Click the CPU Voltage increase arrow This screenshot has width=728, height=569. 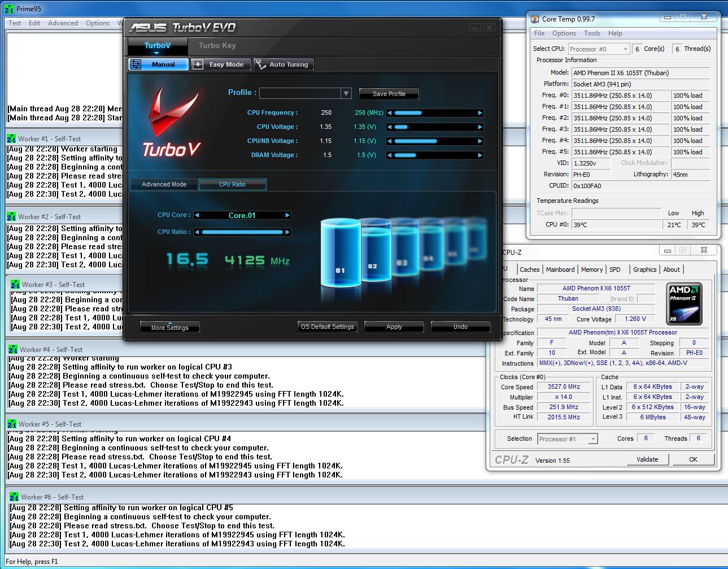pyautogui.click(x=481, y=127)
